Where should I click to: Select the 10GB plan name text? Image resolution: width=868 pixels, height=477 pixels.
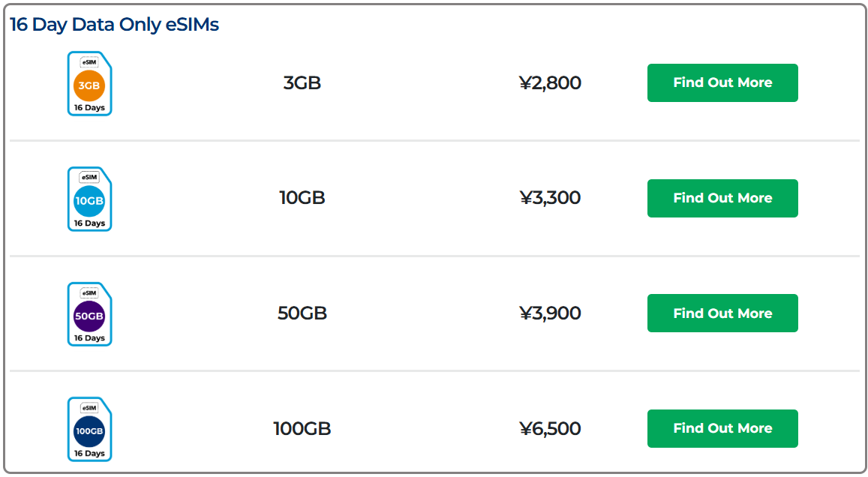pos(302,199)
